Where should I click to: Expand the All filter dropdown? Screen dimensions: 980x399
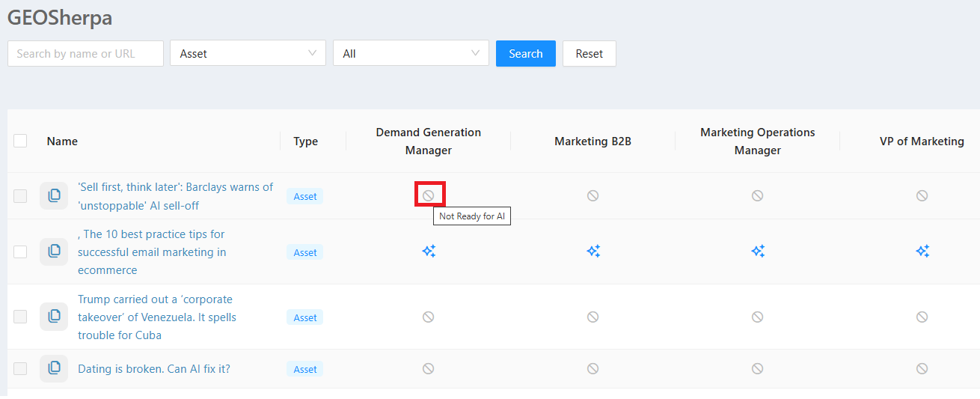(x=411, y=53)
